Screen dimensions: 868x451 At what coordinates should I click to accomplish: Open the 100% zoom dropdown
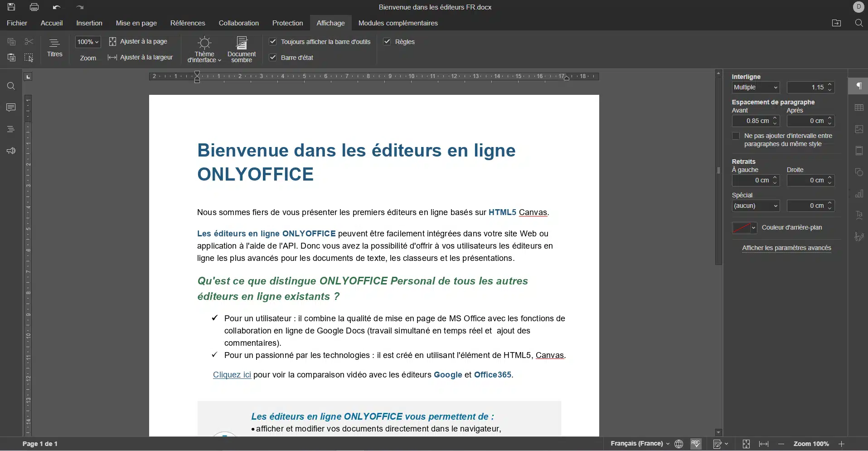tap(88, 42)
